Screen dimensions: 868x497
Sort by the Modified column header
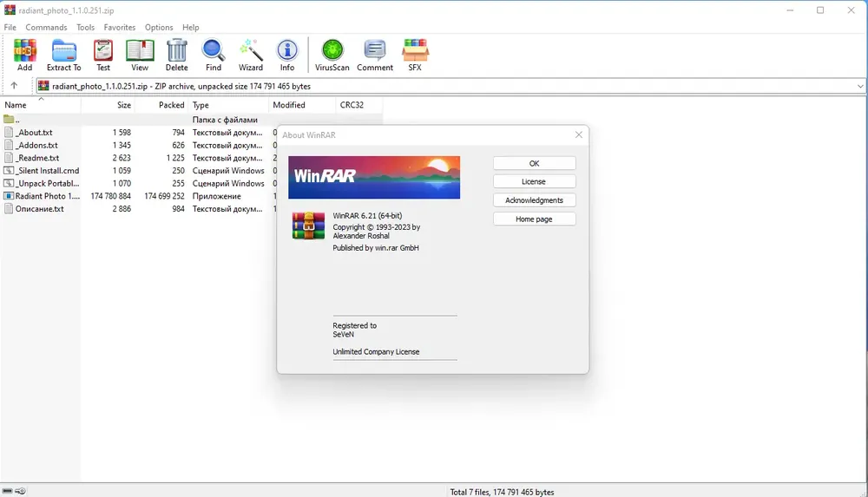click(x=302, y=105)
